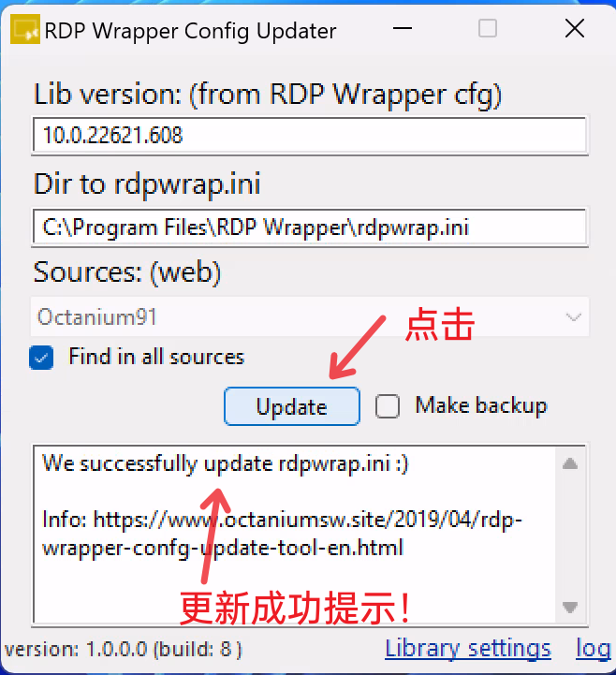Click the rdpwrap.ini directory path field
The image size is (616, 675).
[x=310, y=227]
